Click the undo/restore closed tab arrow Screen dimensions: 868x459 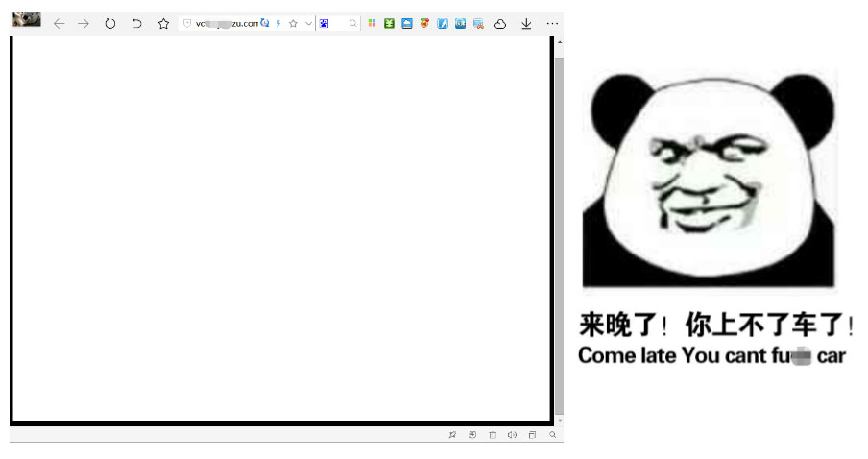(x=136, y=24)
